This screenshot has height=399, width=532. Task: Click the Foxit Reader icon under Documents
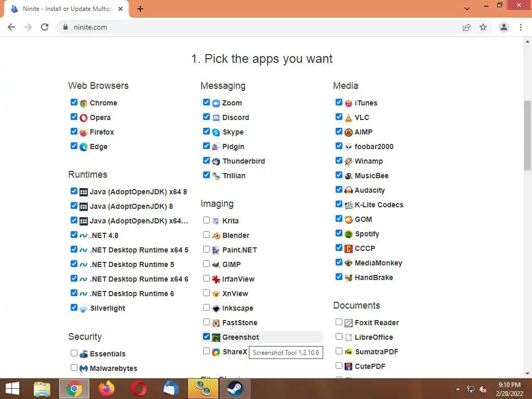point(349,323)
